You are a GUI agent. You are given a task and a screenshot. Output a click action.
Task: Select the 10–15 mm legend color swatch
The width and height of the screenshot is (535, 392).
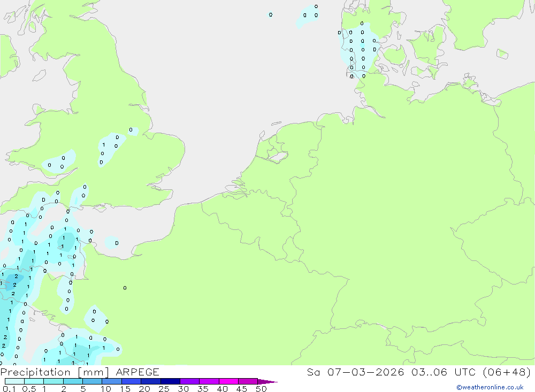[x=112, y=381]
